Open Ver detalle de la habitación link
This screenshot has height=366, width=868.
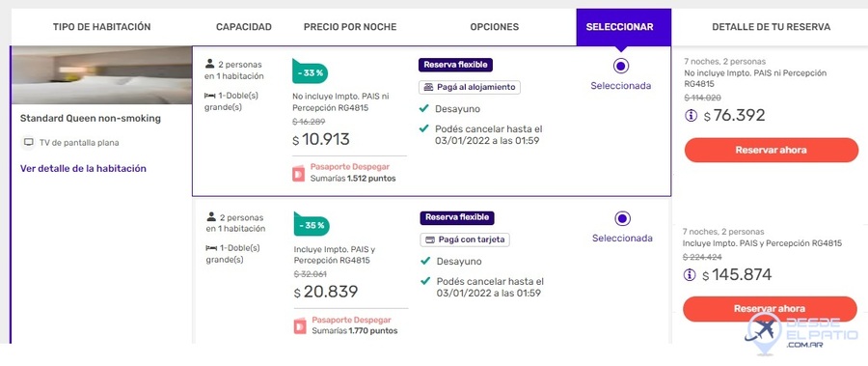tap(83, 169)
